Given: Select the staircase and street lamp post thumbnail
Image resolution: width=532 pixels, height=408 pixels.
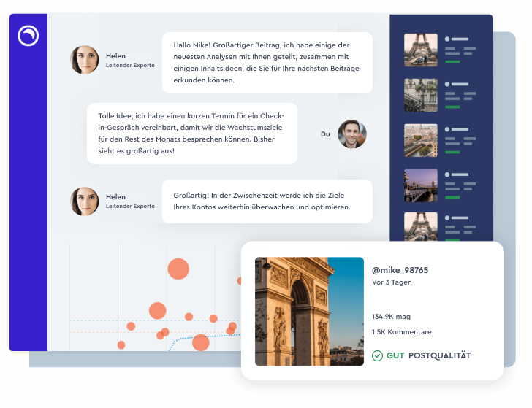Looking at the screenshot, I should [421, 95].
